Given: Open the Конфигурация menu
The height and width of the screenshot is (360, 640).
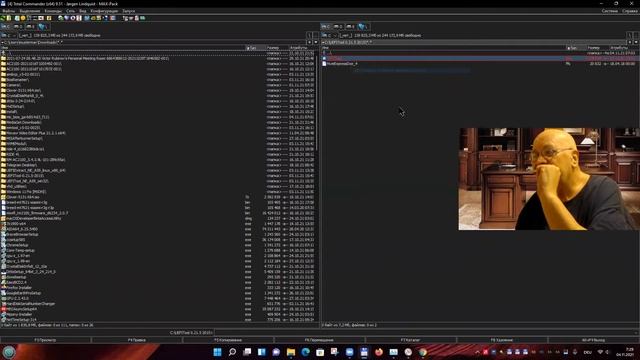Looking at the screenshot, I should [x=104, y=11].
